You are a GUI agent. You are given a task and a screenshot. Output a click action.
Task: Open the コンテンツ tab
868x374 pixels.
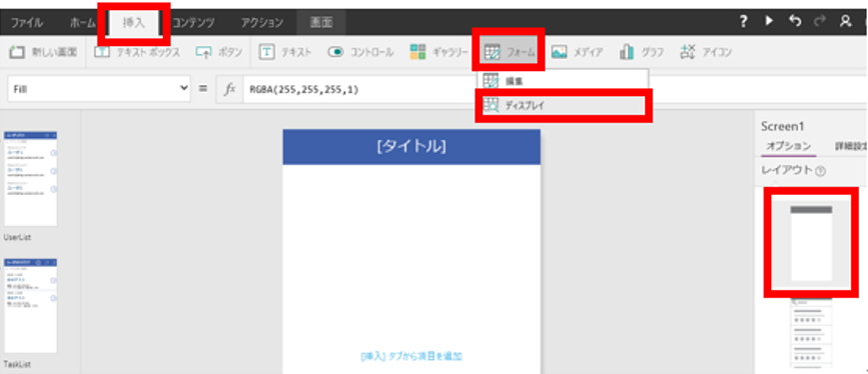coord(193,23)
